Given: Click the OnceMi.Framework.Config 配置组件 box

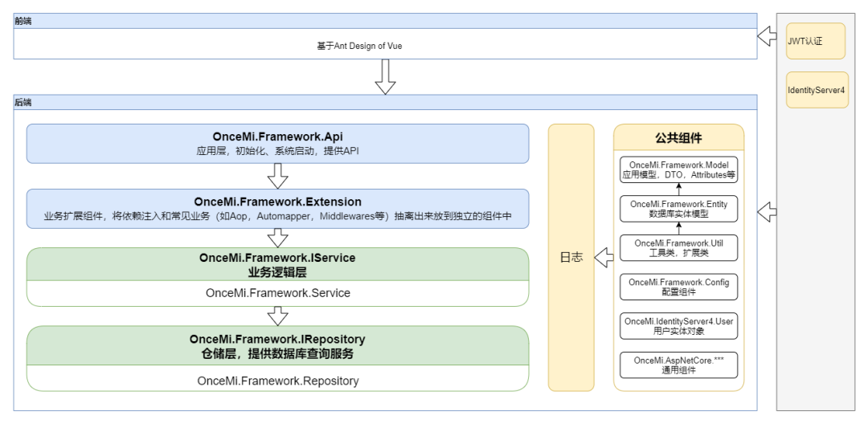Looking at the screenshot, I should [x=678, y=287].
